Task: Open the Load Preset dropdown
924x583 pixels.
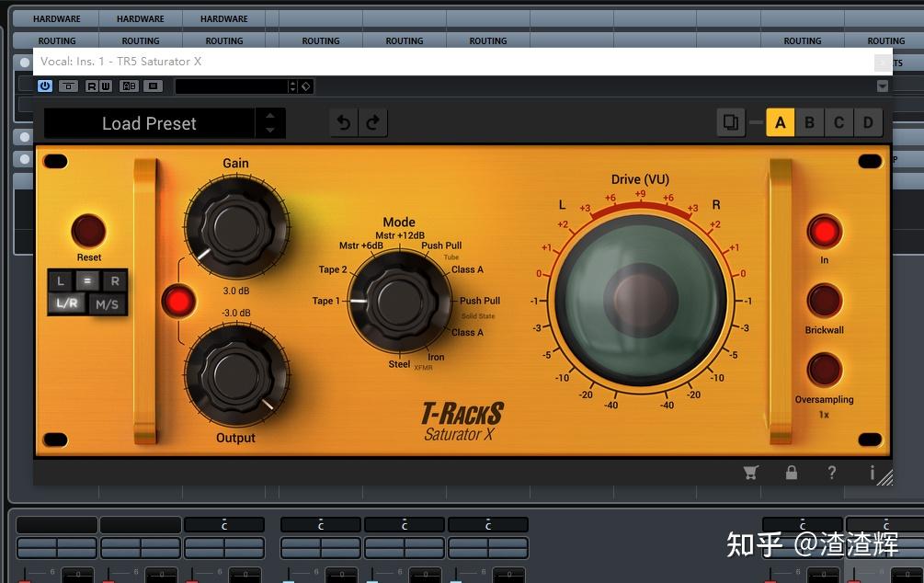Action: click(x=149, y=123)
